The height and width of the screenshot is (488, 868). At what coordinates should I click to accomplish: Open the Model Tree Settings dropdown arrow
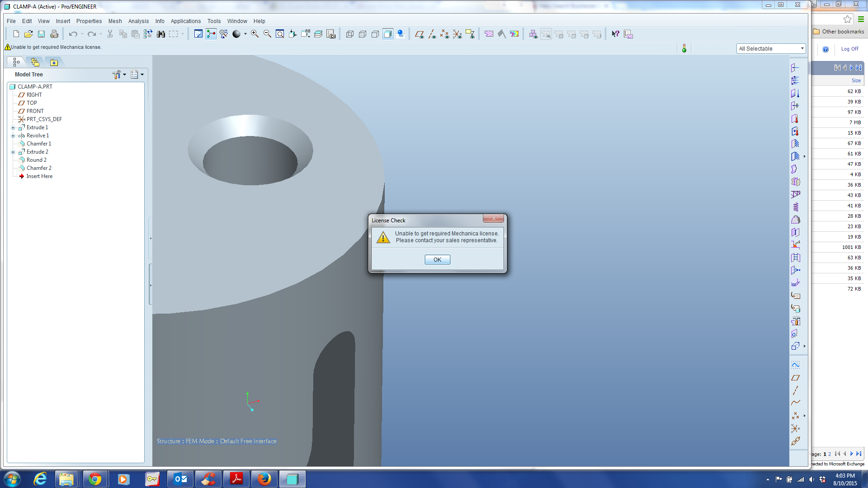click(125, 75)
